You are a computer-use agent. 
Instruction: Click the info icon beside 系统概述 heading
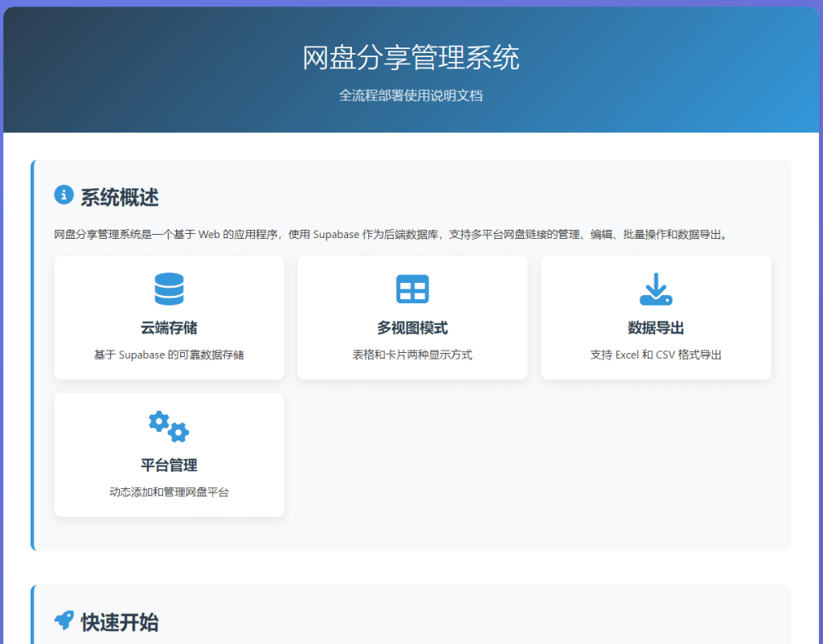click(x=63, y=195)
